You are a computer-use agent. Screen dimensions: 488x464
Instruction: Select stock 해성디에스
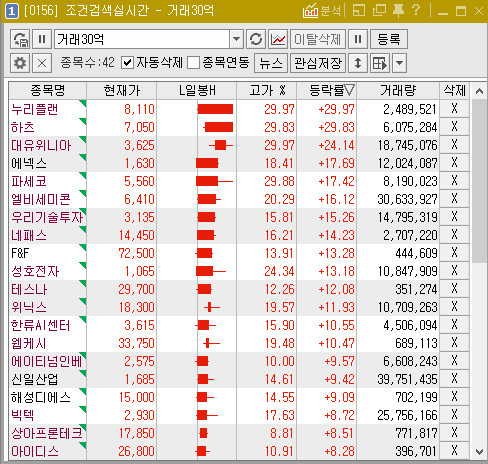click(41, 397)
